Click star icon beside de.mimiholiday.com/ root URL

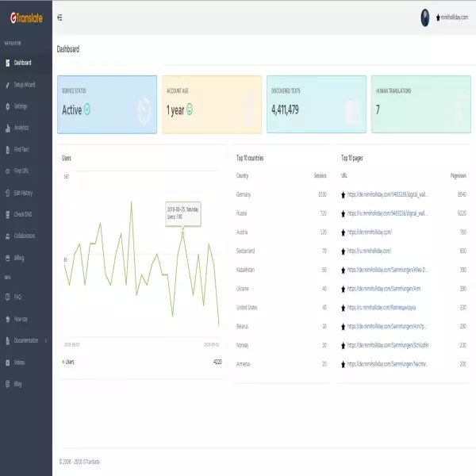pos(343,232)
